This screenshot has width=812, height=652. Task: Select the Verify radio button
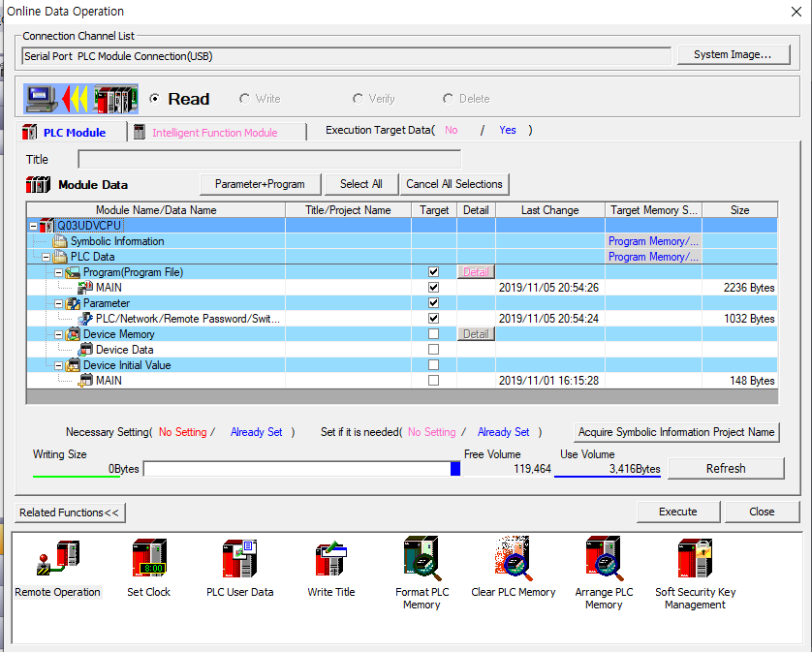pyautogui.click(x=358, y=99)
